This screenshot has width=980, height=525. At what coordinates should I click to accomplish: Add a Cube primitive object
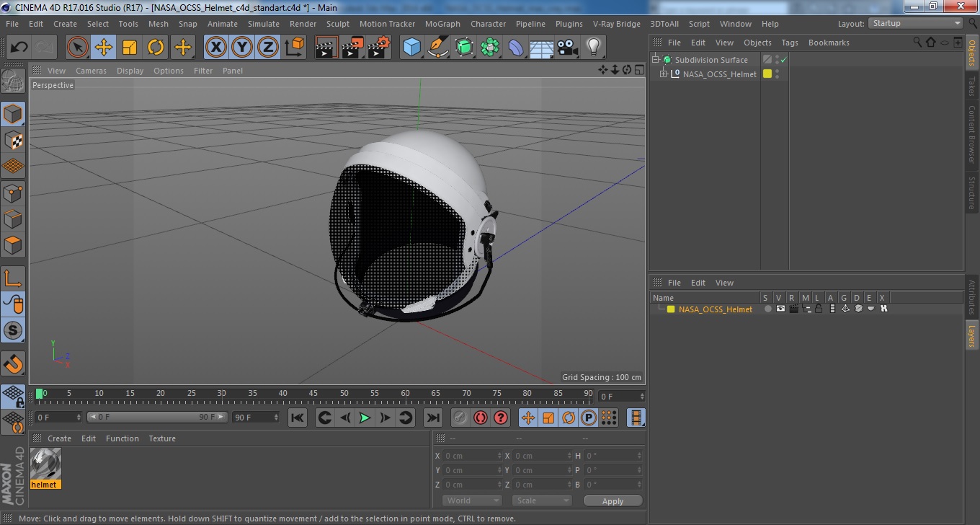click(411, 48)
